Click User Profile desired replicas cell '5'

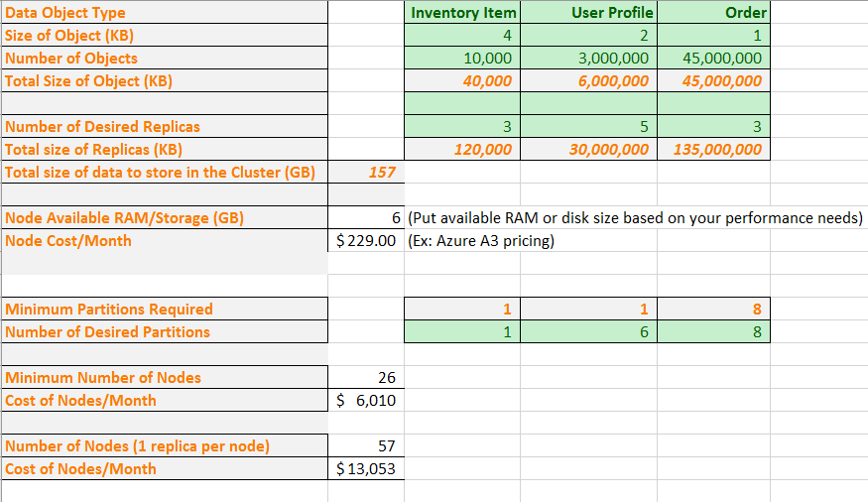(588, 126)
